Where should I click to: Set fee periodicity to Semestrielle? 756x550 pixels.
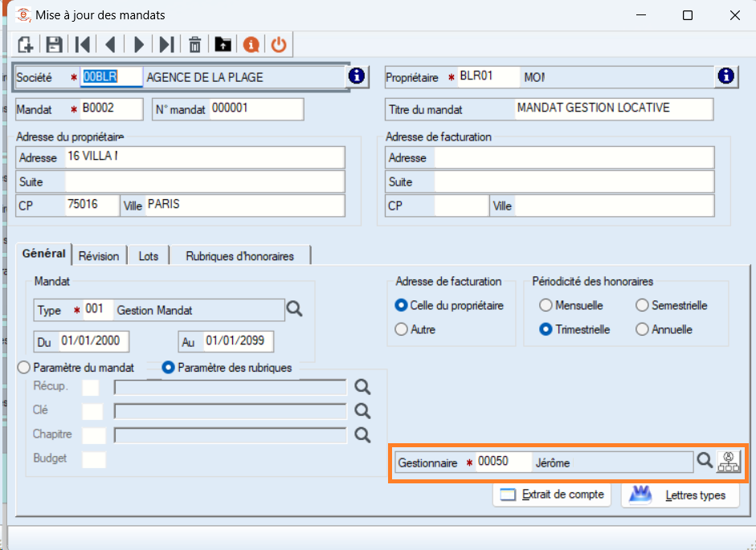[x=672, y=306]
